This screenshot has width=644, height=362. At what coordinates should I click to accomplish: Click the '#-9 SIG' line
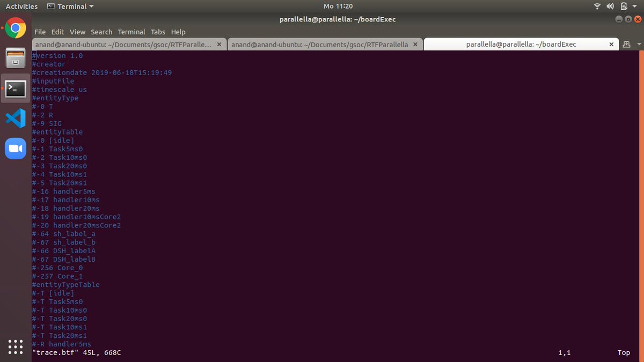47,123
